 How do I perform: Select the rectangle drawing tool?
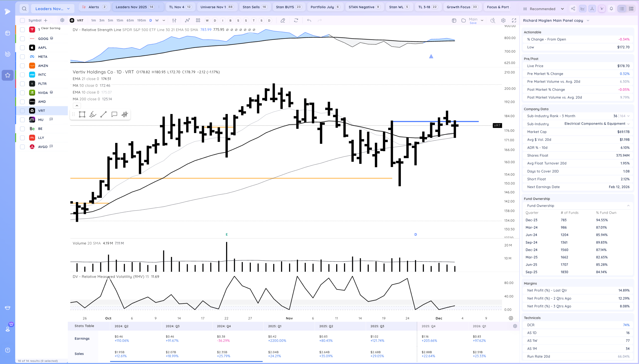(x=82, y=115)
